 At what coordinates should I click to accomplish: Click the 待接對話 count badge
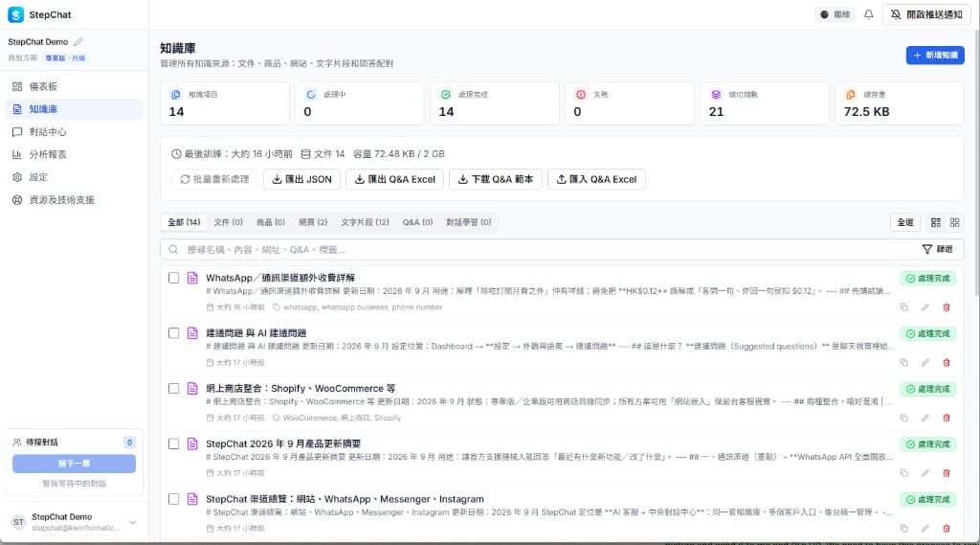[129, 443]
